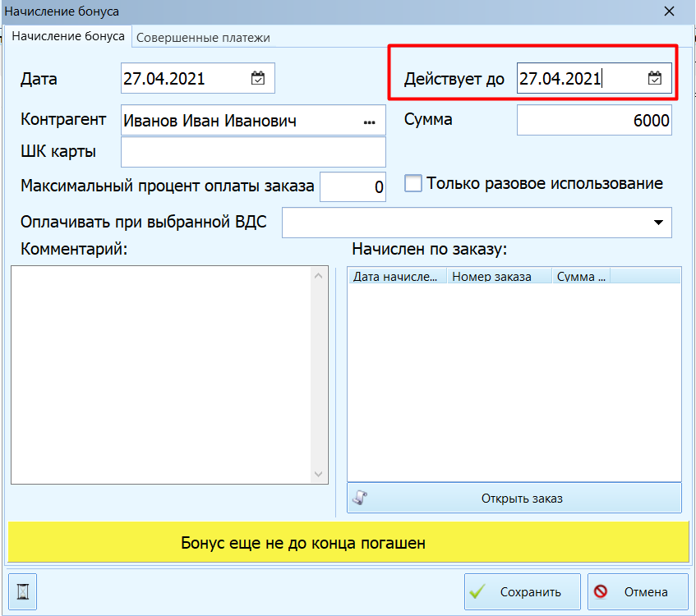Click the comment box scroll down arrow
The image size is (696, 616).
point(318,474)
